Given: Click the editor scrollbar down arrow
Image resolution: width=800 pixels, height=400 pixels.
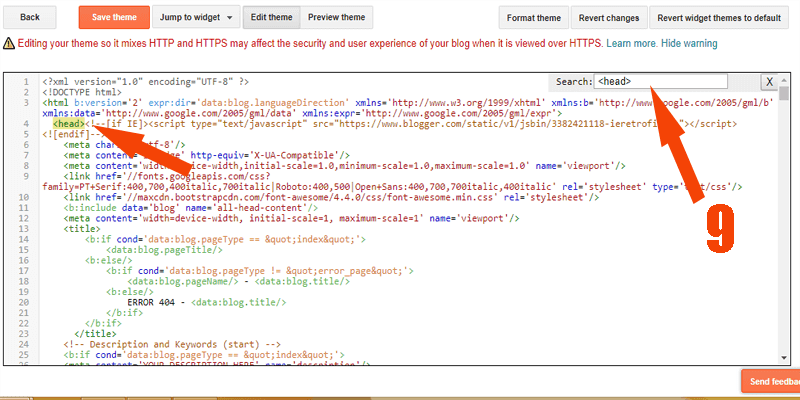Looking at the screenshot, I should pyautogui.click(x=784, y=358).
